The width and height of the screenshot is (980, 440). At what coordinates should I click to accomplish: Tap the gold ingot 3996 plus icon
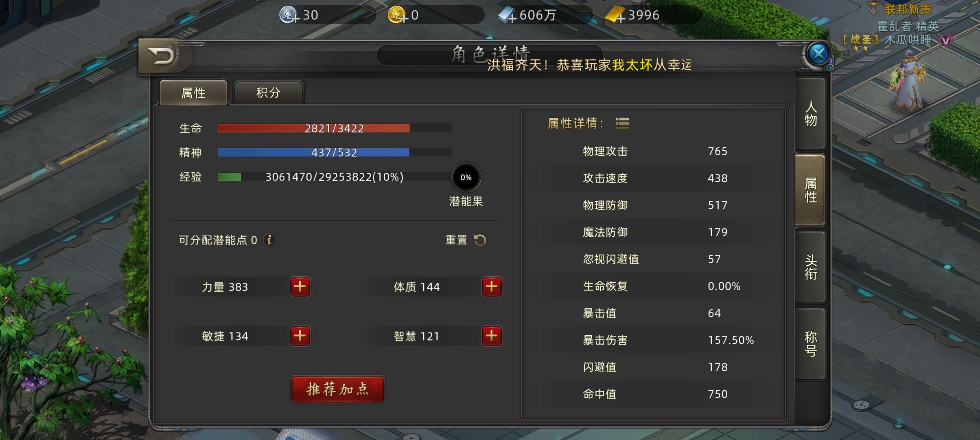click(x=615, y=15)
